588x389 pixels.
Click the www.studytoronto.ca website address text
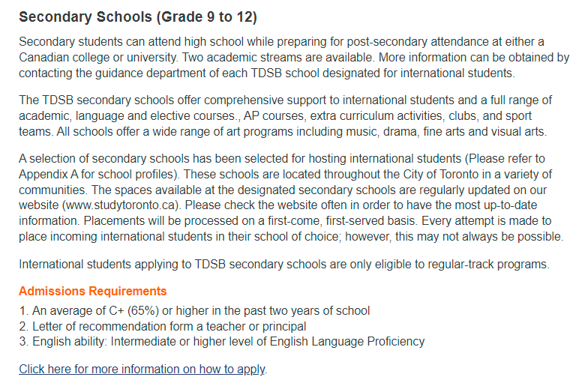[120, 205]
